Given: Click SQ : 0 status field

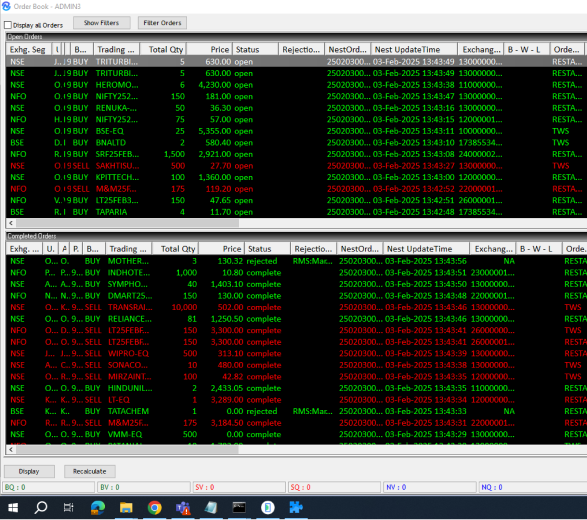Looking at the screenshot, I should (x=335, y=487).
